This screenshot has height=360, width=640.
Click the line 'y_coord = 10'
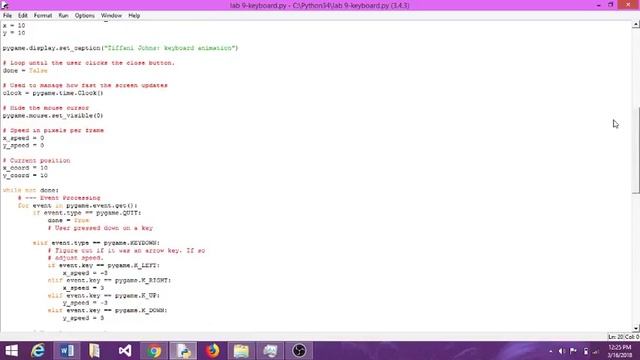tap(25, 176)
